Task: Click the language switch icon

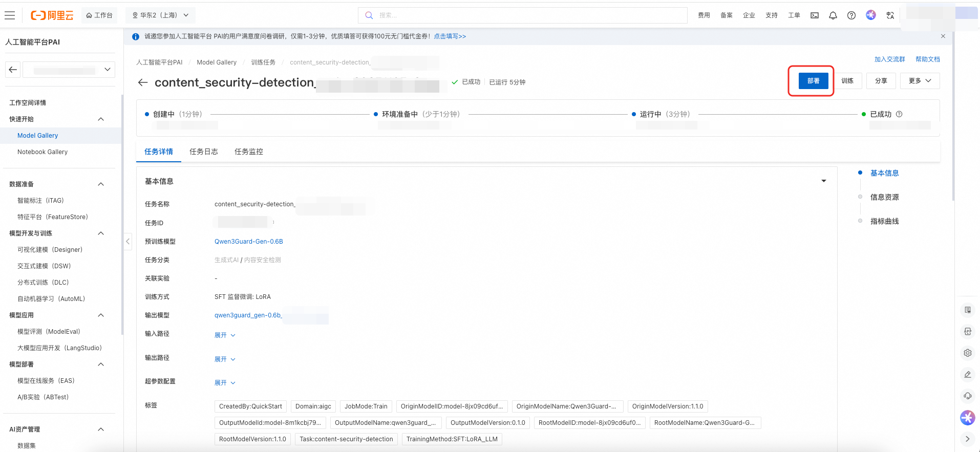Action: 890,15
